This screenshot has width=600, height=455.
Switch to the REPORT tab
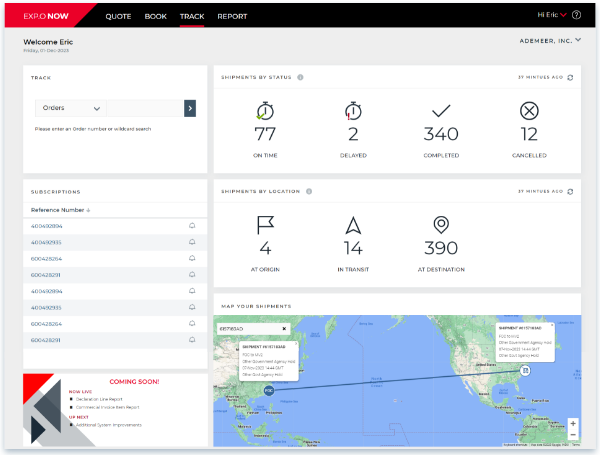(x=232, y=16)
